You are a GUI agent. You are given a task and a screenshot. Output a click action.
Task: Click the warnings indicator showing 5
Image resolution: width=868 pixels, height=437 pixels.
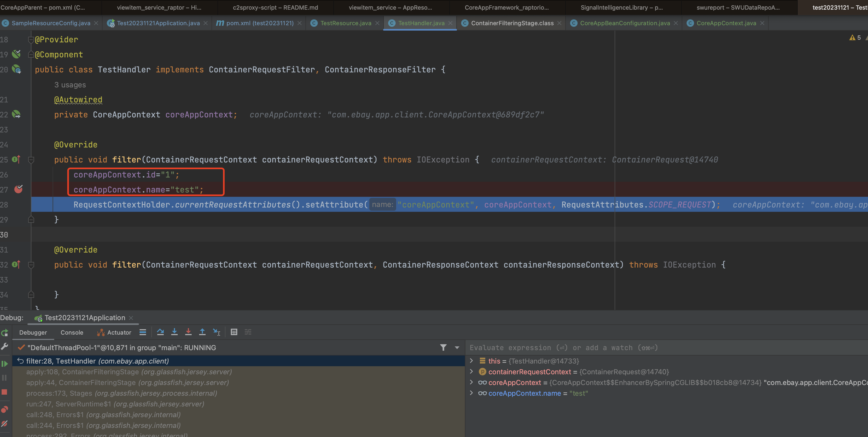click(x=855, y=37)
